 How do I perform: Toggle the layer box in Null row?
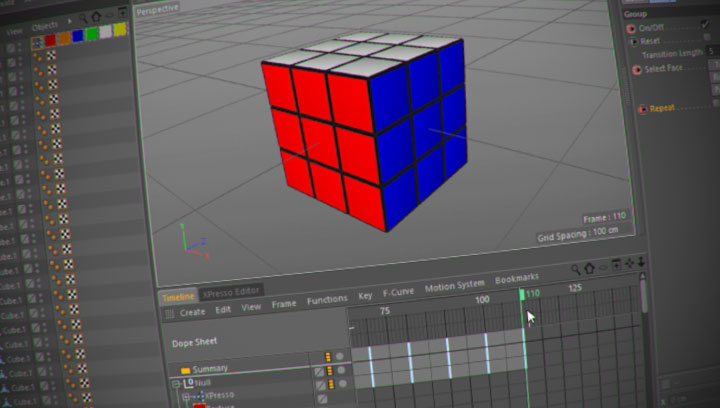pyautogui.click(x=321, y=386)
